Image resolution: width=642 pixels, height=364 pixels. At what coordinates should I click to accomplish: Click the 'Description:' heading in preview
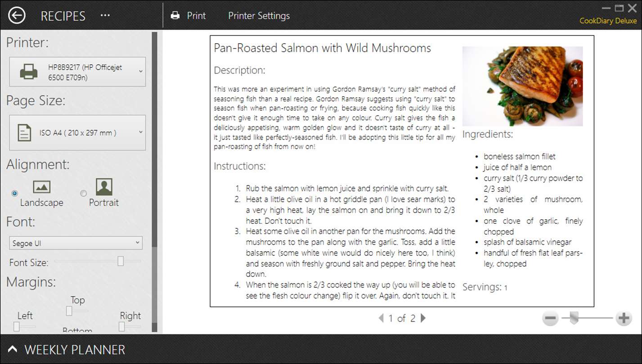click(239, 70)
